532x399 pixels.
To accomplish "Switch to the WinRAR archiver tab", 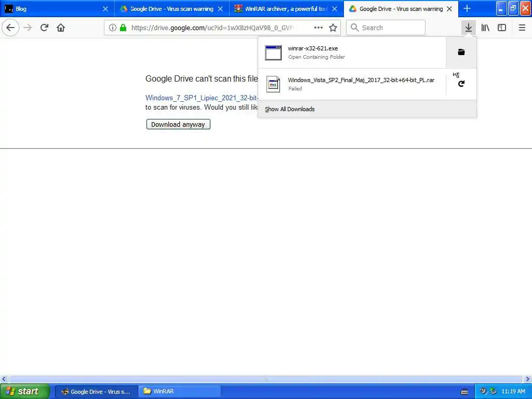I will pos(286,9).
